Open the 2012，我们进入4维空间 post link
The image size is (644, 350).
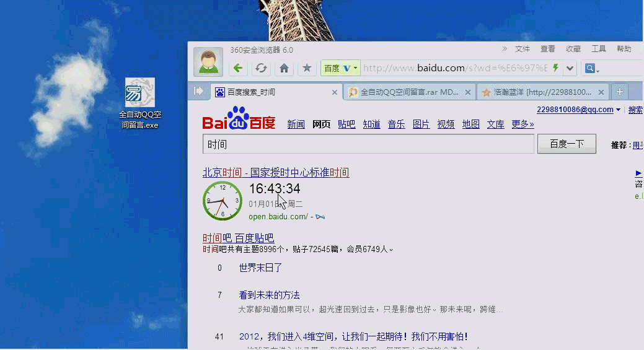353,337
